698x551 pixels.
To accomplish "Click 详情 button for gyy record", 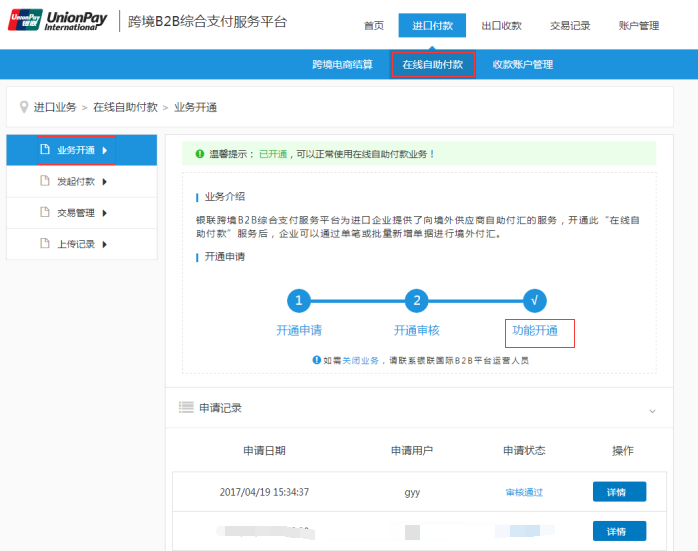I will tap(619, 492).
